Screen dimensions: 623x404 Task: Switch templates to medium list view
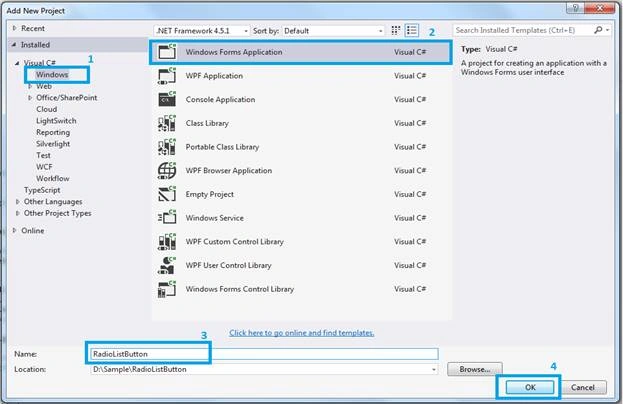click(x=412, y=31)
